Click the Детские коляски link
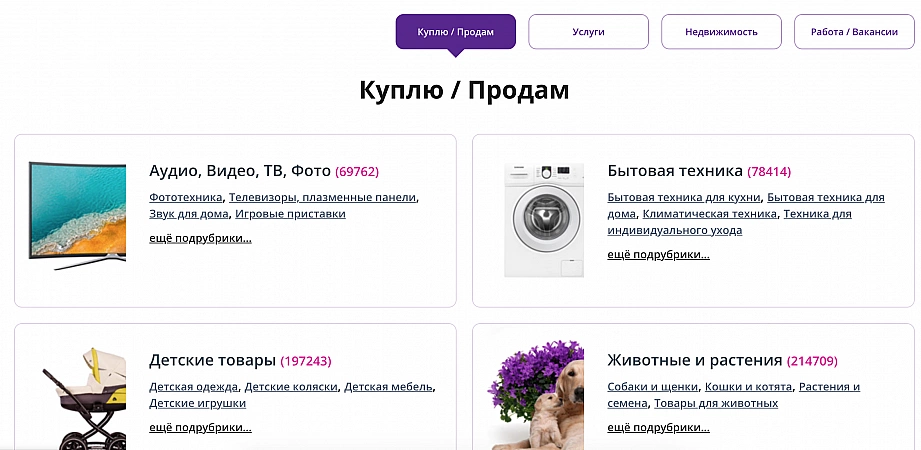This screenshot has width=921, height=450. click(x=291, y=386)
